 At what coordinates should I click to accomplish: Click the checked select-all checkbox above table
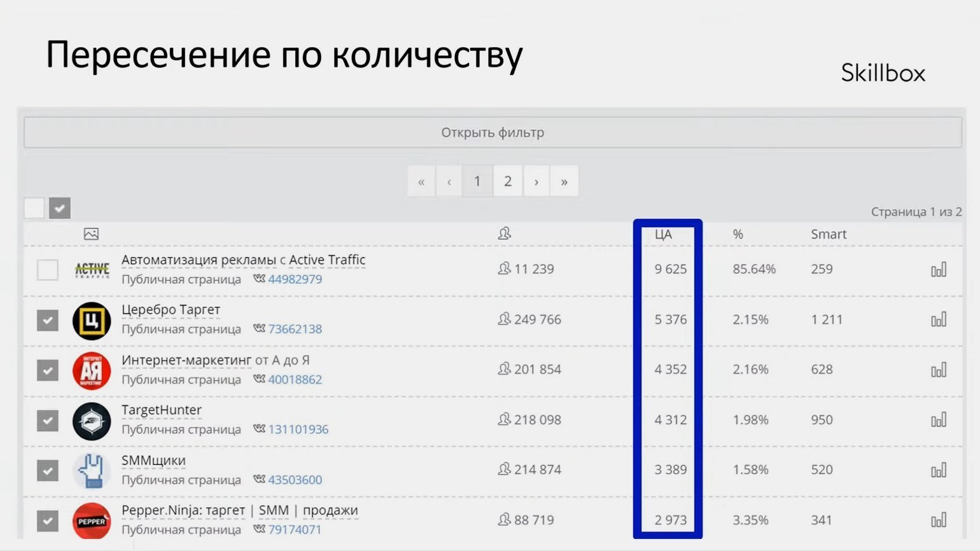[x=60, y=208]
